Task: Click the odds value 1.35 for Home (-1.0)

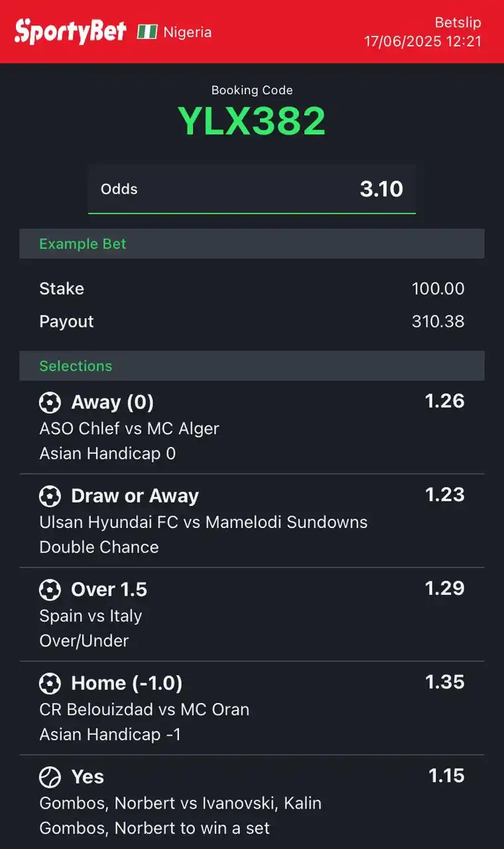Action: pyautogui.click(x=444, y=682)
